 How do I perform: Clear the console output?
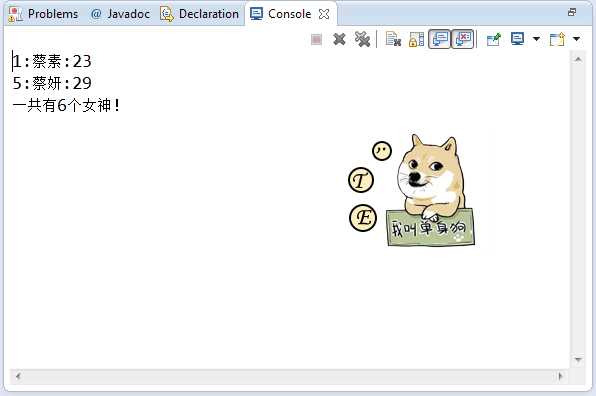[x=393, y=39]
